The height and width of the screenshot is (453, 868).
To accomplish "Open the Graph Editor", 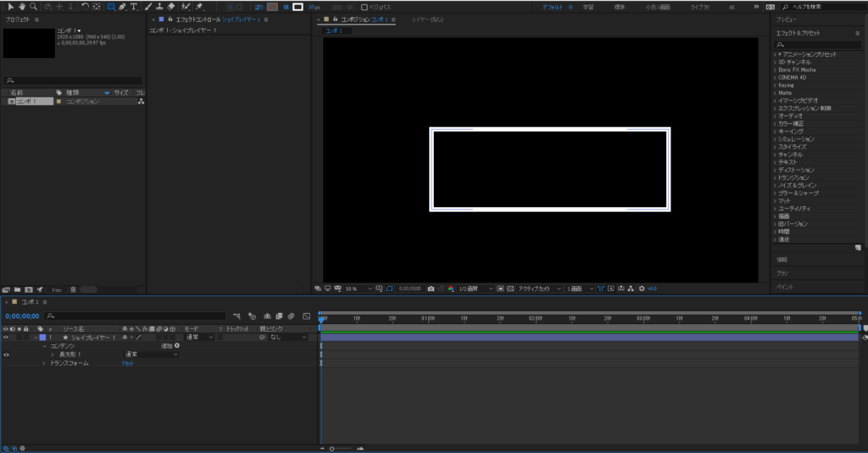I will click(307, 316).
